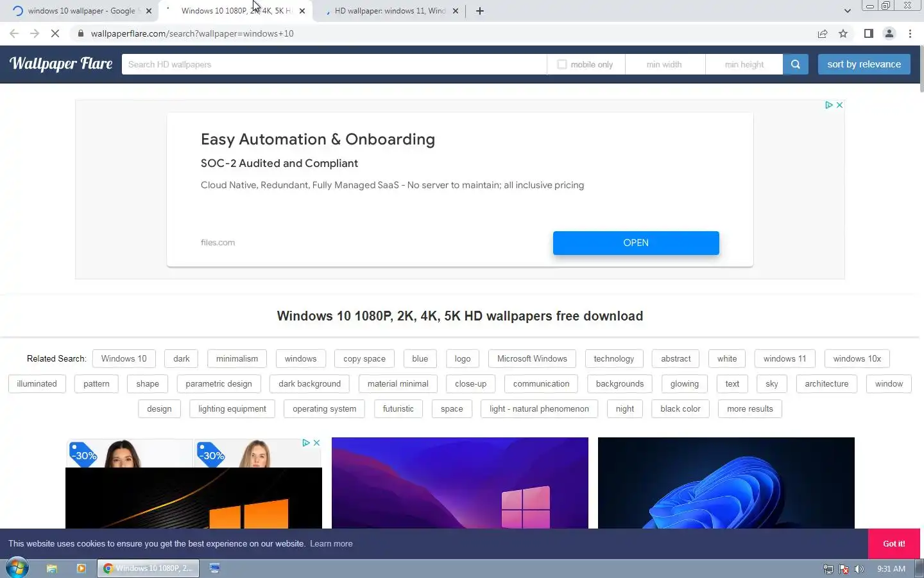Image resolution: width=924 pixels, height=578 pixels.
Task: Open Chrome side panel icon
Action: coord(868,33)
